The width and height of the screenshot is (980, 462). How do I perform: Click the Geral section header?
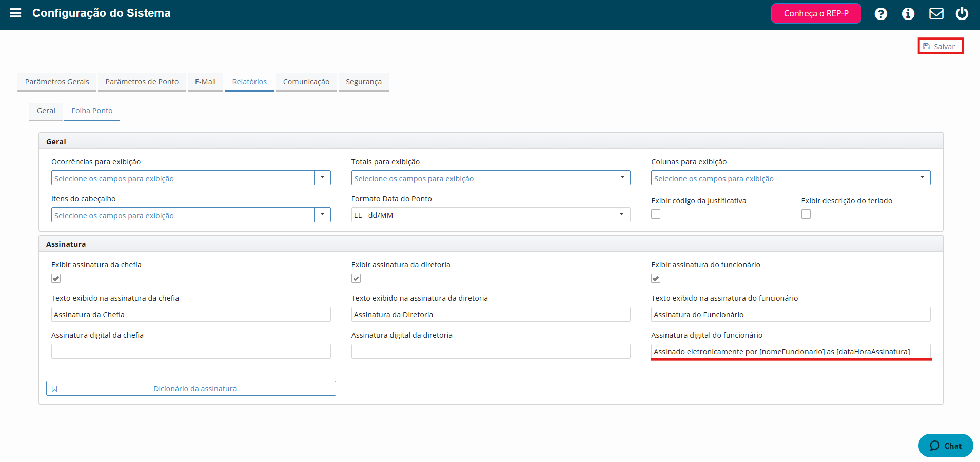tap(491, 141)
